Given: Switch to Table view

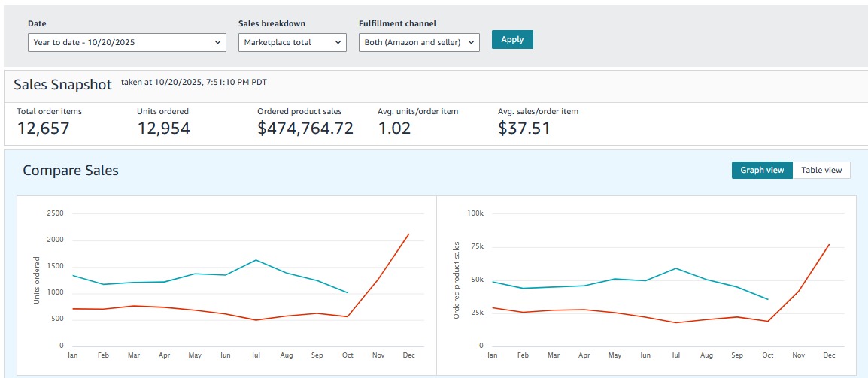Looking at the screenshot, I should [821, 171].
